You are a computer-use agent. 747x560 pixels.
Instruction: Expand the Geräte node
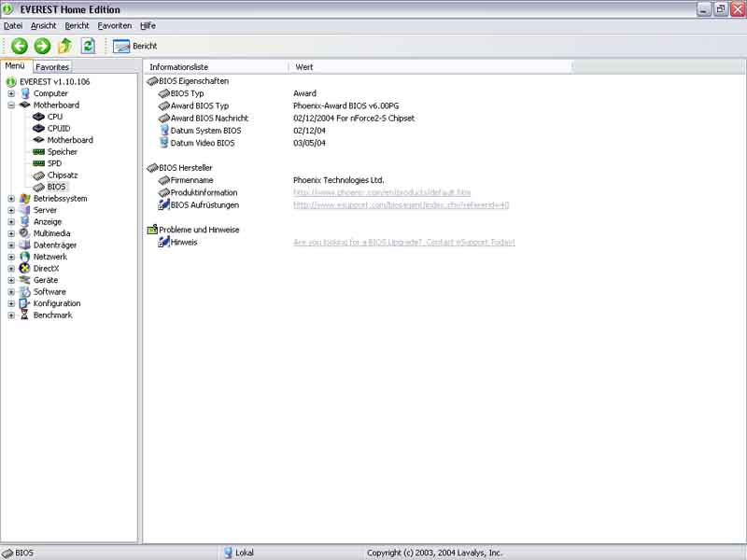pos(11,281)
